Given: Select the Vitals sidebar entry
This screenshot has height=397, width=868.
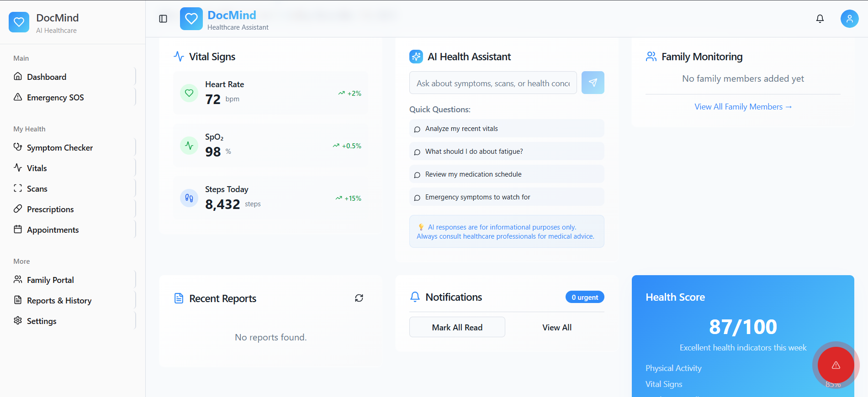Looking at the screenshot, I should pyautogui.click(x=37, y=168).
